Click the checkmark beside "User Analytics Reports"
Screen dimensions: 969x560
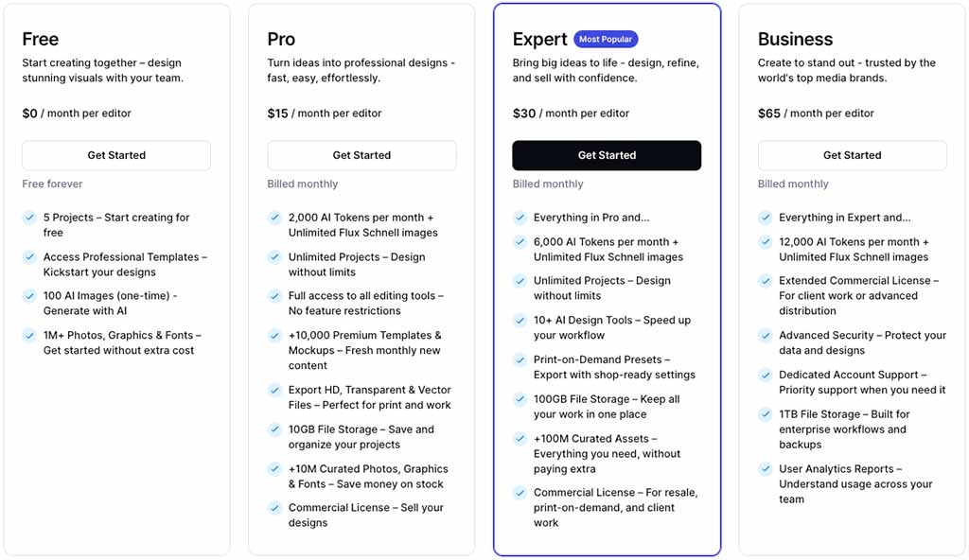coord(765,469)
